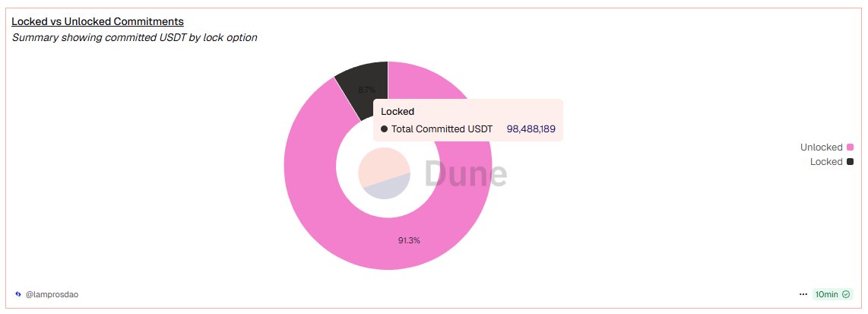
Task: Toggle the Unlocked series legend label
Action: coord(821,147)
